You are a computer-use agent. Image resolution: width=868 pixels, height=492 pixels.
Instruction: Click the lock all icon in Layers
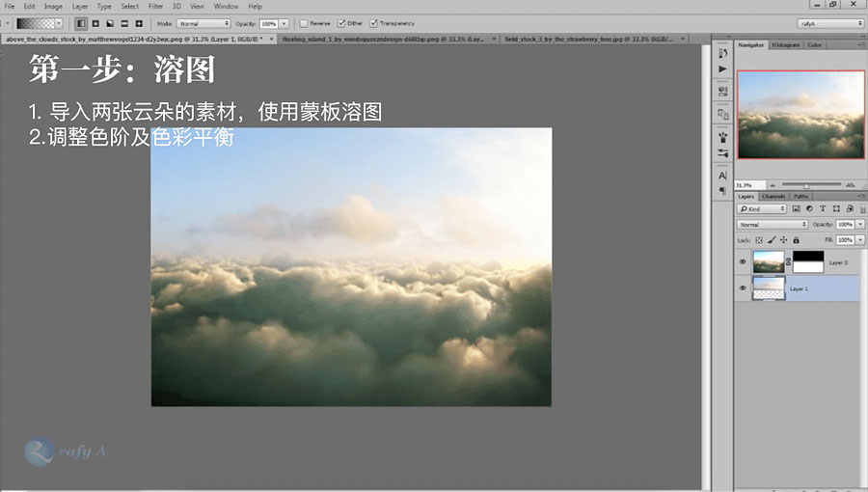(x=794, y=239)
